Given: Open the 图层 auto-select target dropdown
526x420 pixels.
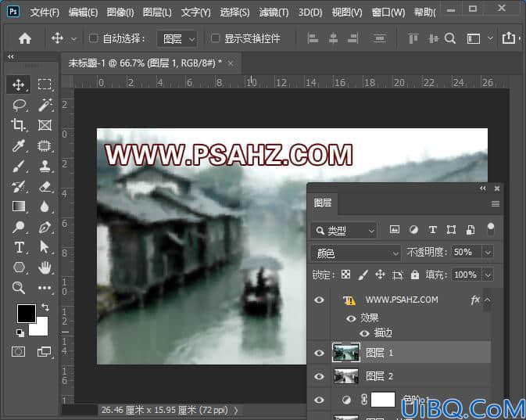Looking at the screenshot, I should tap(177, 39).
